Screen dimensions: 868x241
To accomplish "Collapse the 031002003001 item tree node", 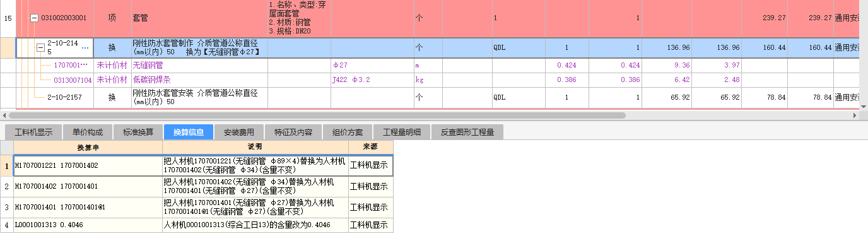I will pyautogui.click(x=35, y=18).
